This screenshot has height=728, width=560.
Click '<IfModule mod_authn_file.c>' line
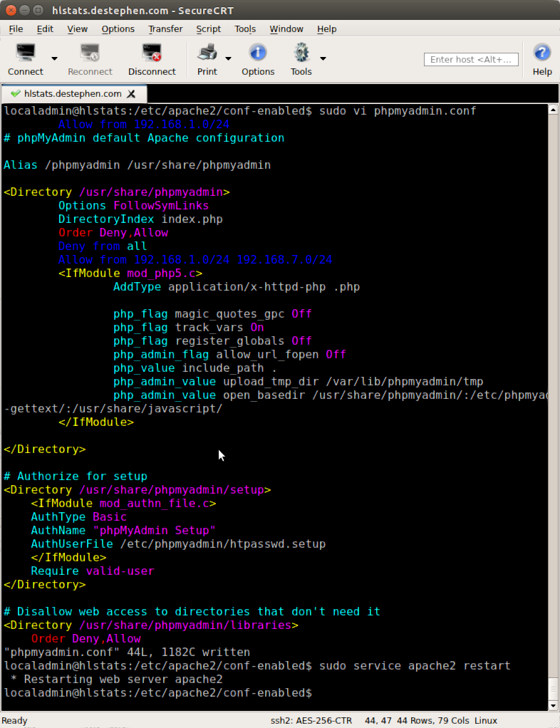coord(123,504)
